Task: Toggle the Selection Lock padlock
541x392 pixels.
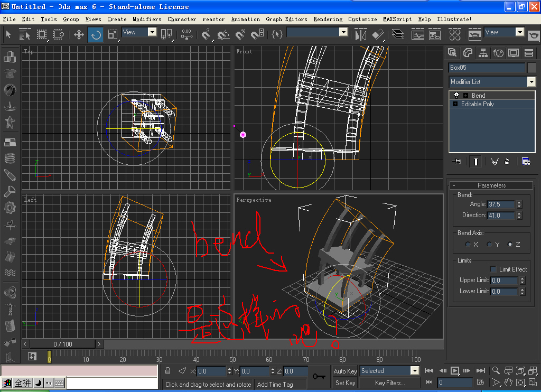Action: [167, 371]
